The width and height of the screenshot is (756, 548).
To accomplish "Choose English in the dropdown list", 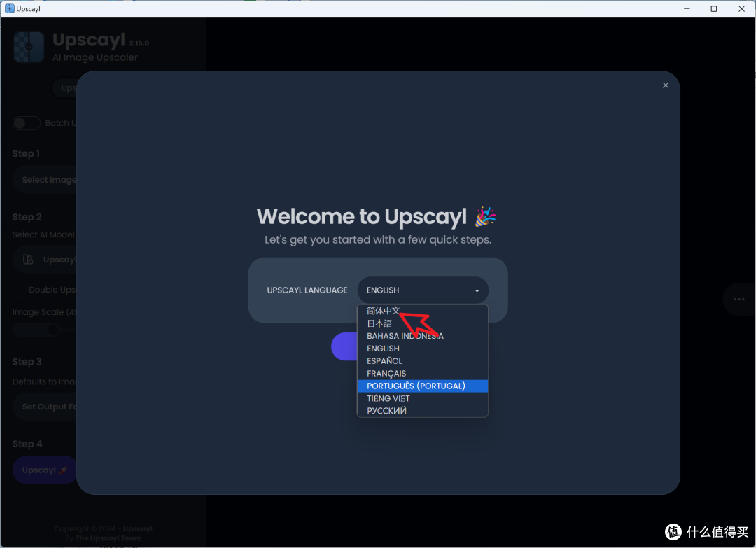I will pyautogui.click(x=422, y=349).
